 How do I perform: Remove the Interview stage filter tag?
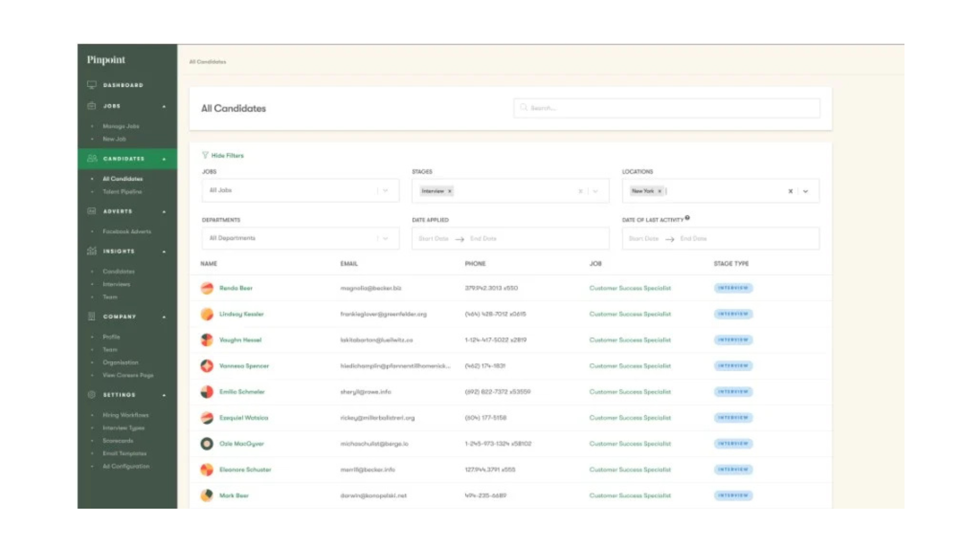(x=450, y=191)
